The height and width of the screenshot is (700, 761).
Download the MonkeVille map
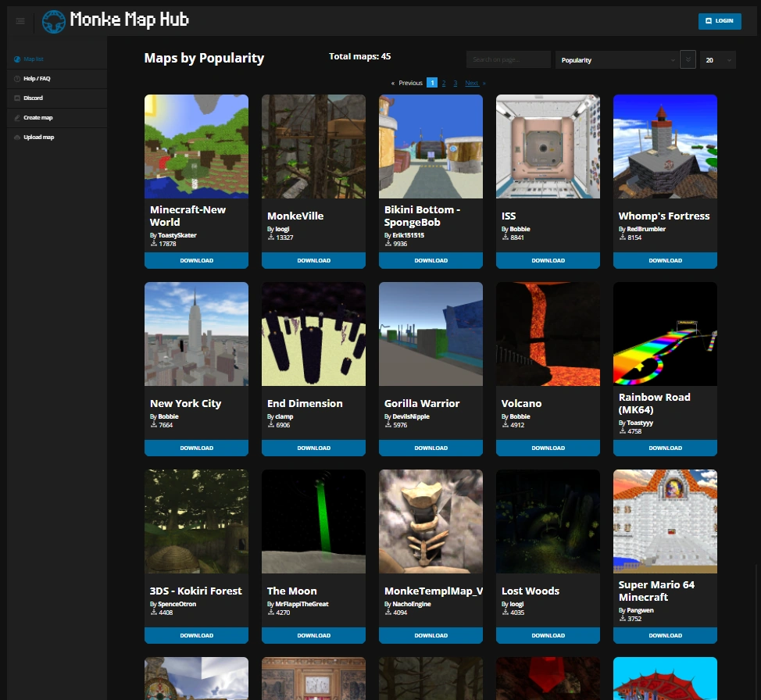tap(313, 260)
